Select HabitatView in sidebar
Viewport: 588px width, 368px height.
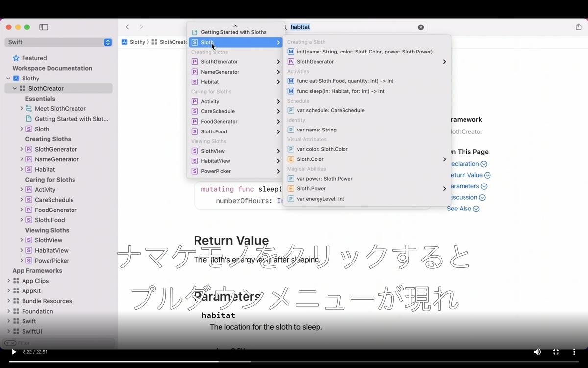(x=51, y=250)
